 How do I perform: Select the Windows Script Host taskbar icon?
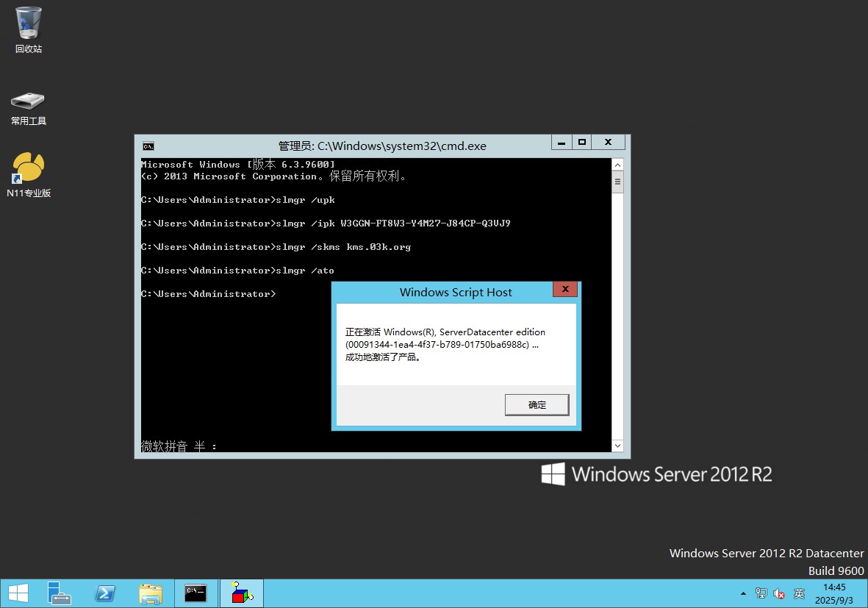pos(241,593)
